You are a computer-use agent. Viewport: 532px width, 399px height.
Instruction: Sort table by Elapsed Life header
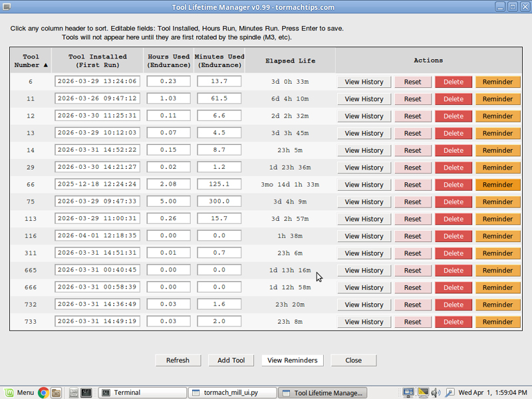(x=290, y=61)
